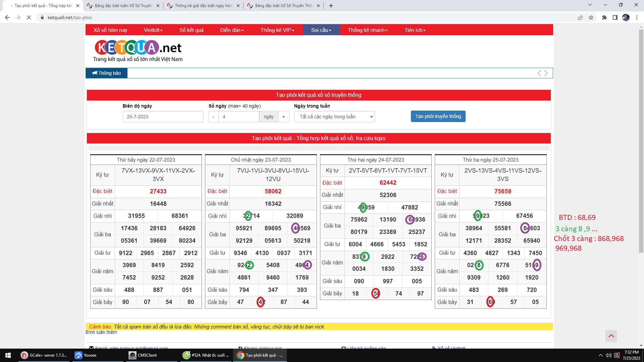Image resolution: width=644 pixels, height=362 pixels.
Task: Click the browser stop loading icon
Action: tap(29, 17)
